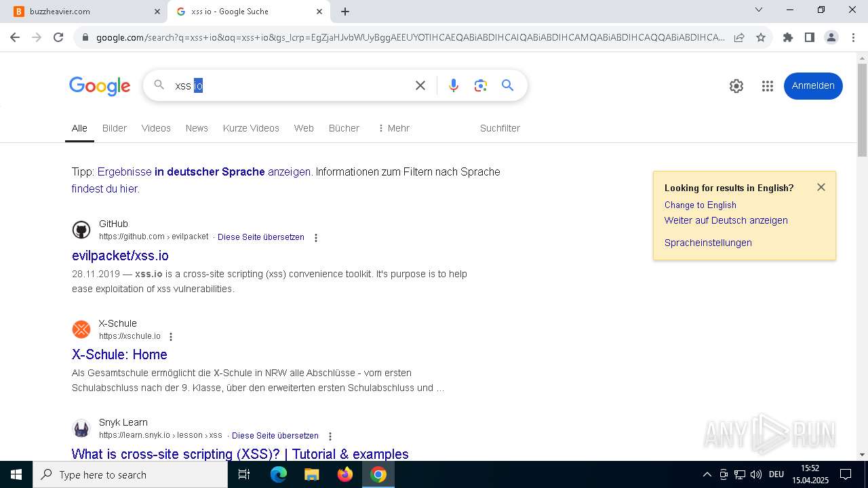
Task: Open File Explorer from taskbar
Action: coord(312,474)
